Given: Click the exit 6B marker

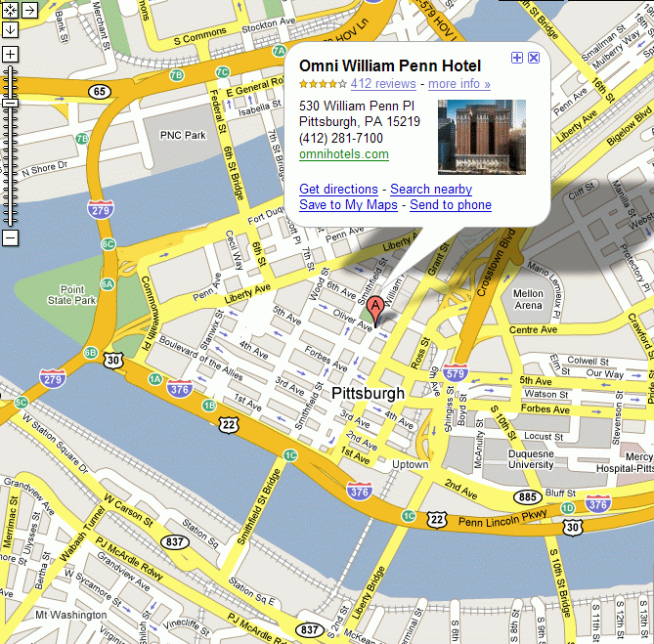Looking at the screenshot, I should [91, 352].
